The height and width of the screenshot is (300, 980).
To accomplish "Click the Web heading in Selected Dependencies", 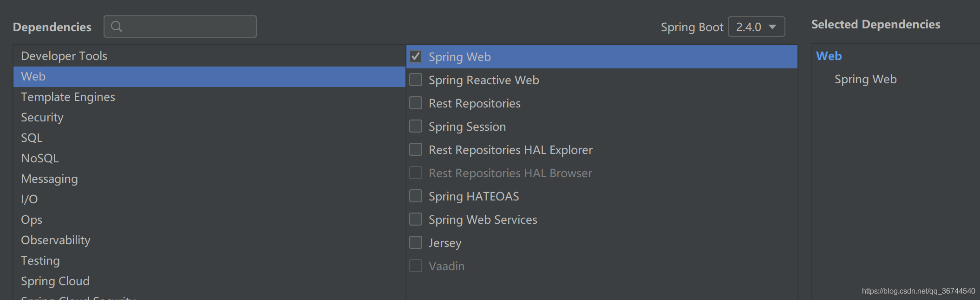I will tap(829, 56).
